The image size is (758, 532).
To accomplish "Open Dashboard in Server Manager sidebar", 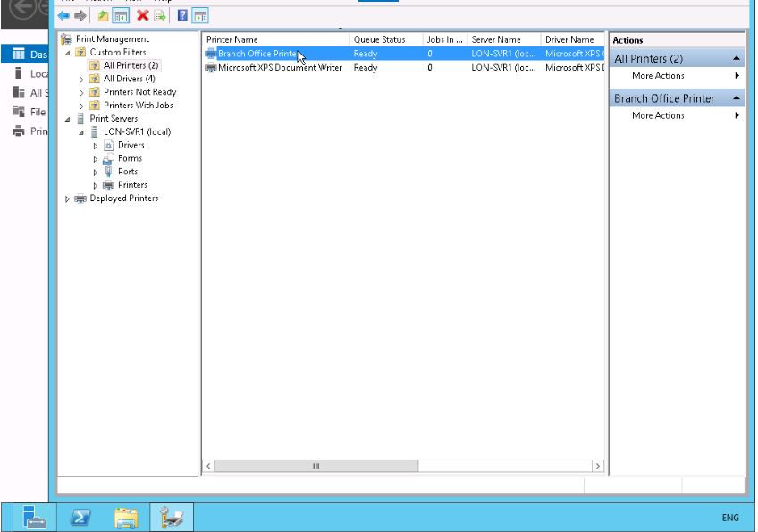I will tap(25, 55).
